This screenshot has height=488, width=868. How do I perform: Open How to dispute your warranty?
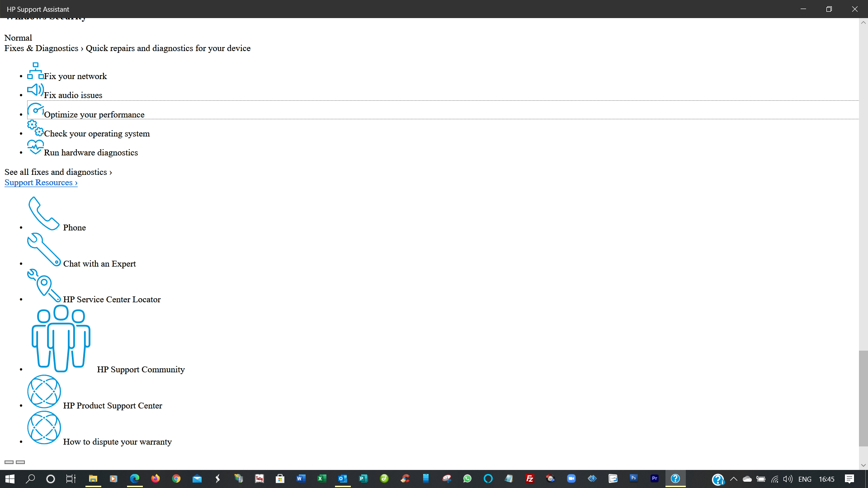118,442
